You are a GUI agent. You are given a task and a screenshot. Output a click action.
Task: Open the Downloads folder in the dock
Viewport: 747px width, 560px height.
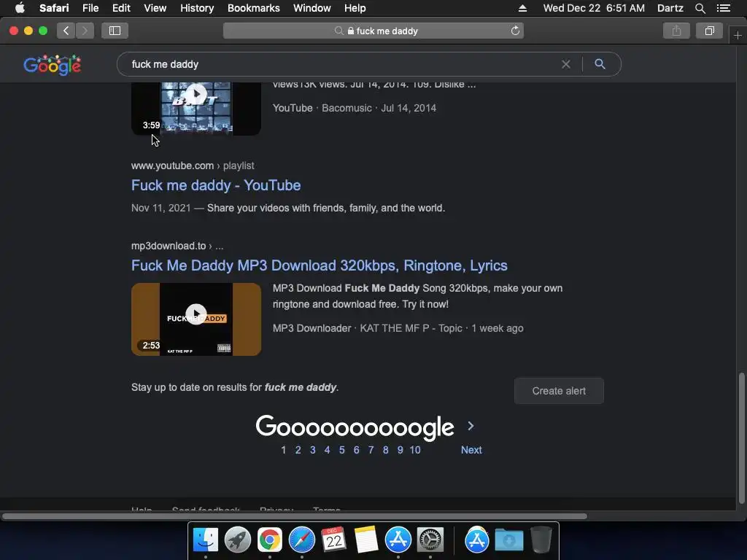tap(508, 540)
